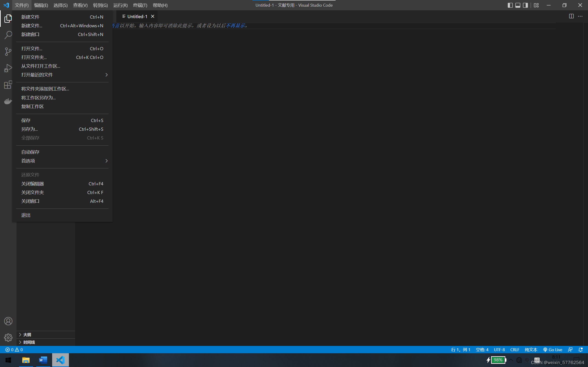Open Word from the Windows taskbar
Screen dimensions: 588x367
point(43,360)
